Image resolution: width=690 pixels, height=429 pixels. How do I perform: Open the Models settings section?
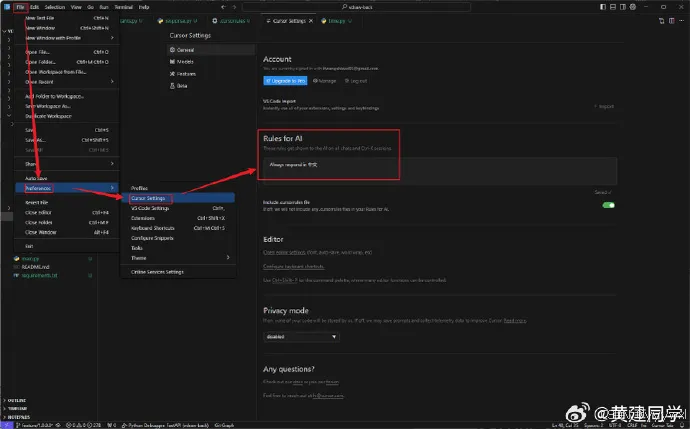coord(183,61)
